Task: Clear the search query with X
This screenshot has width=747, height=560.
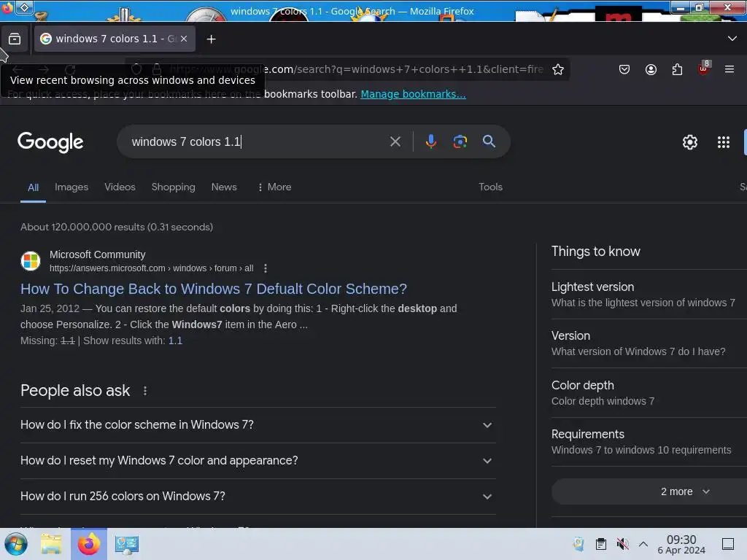Action: [x=395, y=142]
